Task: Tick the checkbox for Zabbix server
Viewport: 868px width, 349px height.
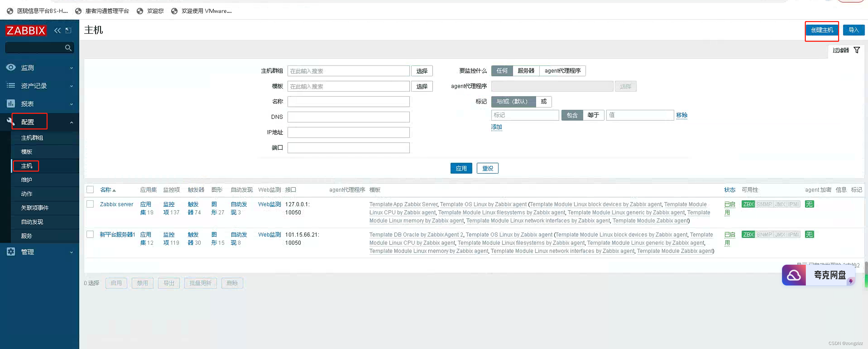Action: pyautogui.click(x=90, y=204)
